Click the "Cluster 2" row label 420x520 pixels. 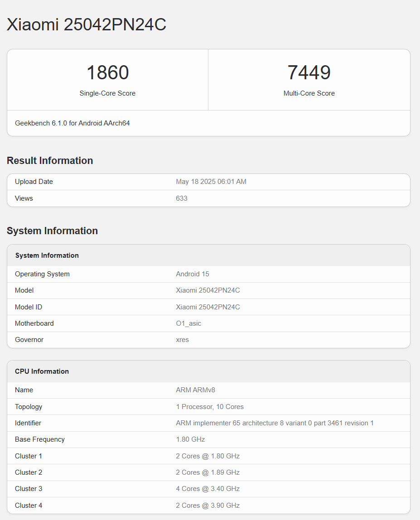click(29, 472)
